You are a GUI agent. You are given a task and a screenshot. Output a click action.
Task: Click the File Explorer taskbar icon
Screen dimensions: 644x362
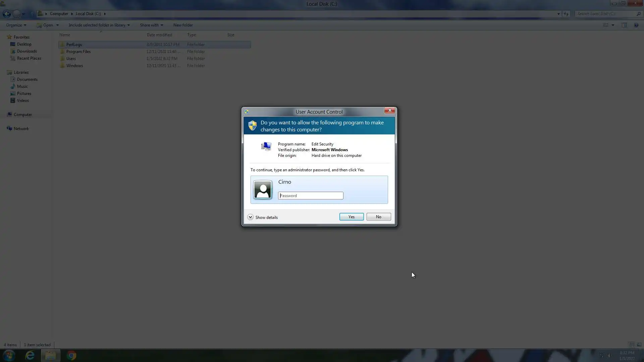(51, 355)
